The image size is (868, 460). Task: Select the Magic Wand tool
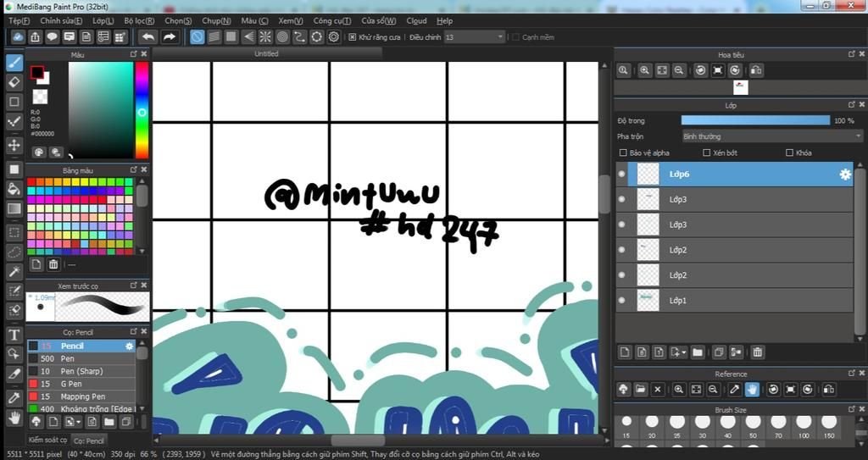coord(14,271)
